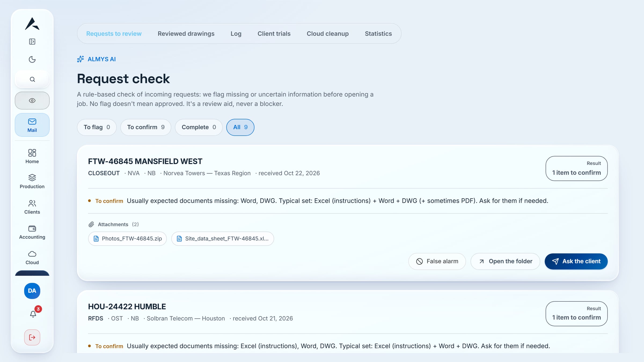This screenshot has height=362, width=644.
Task: Open the Log tab
Action: click(236, 34)
